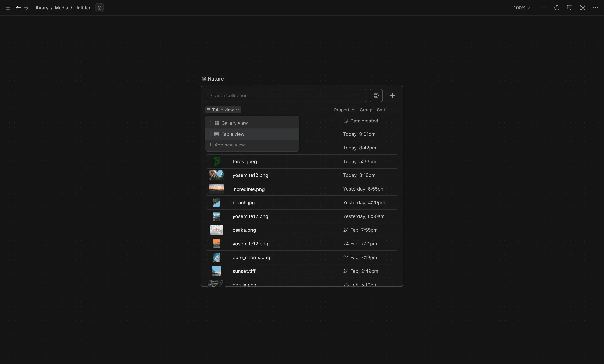Click the Nature collection icon

pyautogui.click(x=204, y=79)
